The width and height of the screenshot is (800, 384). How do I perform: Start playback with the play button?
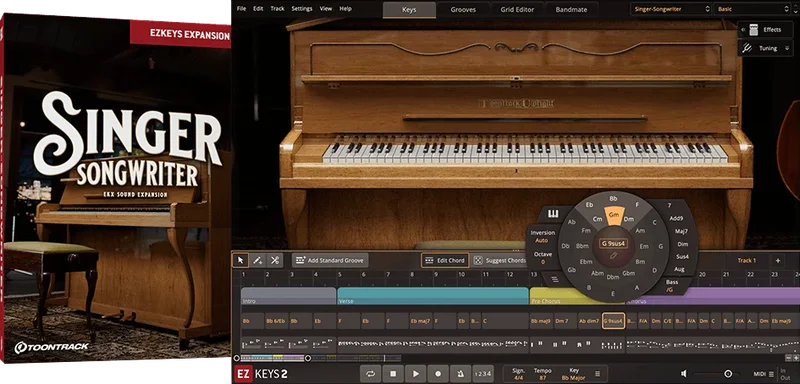pyautogui.click(x=416, y=374)
